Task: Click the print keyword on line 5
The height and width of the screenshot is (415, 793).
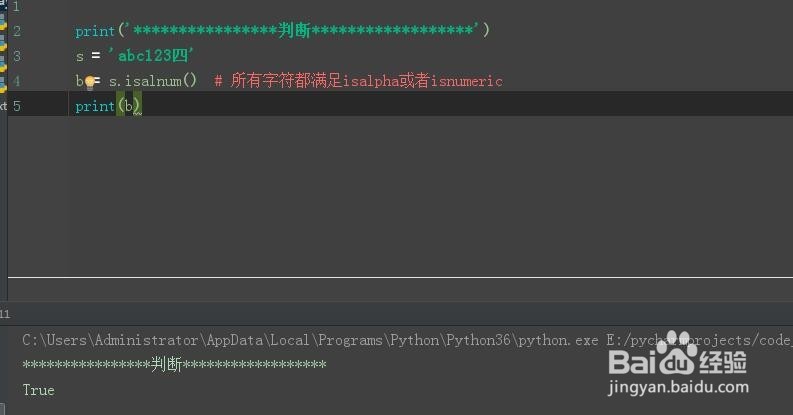Action: [x=95, y=106]
